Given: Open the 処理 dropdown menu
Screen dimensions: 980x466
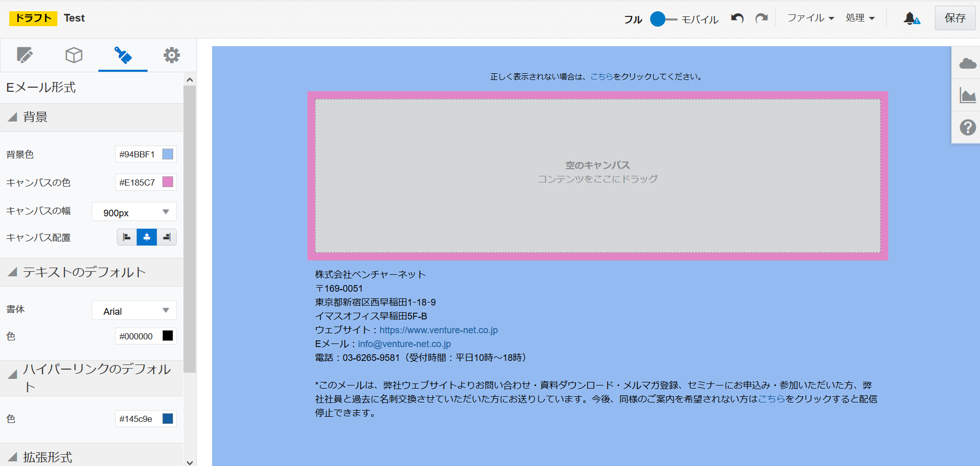Looking at the screenshot, I should tap(860, 18).
